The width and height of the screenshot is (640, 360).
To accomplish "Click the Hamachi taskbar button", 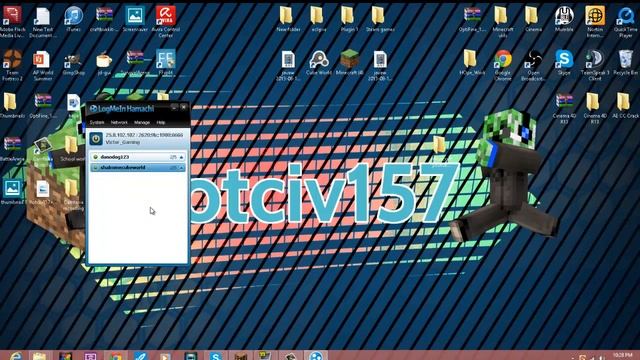I will pos(316,356).
